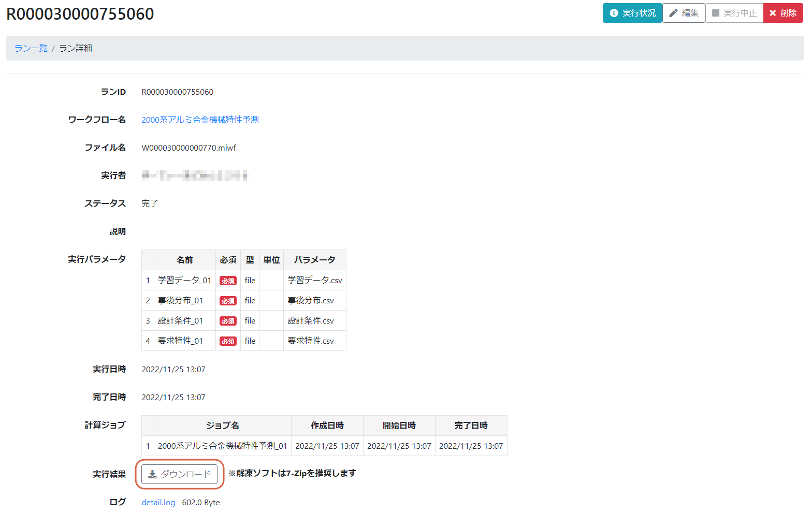This screenshot has height=513, width=812.
Task: Click the 学習データ.csv parameter value
Action: click(315, 280)
